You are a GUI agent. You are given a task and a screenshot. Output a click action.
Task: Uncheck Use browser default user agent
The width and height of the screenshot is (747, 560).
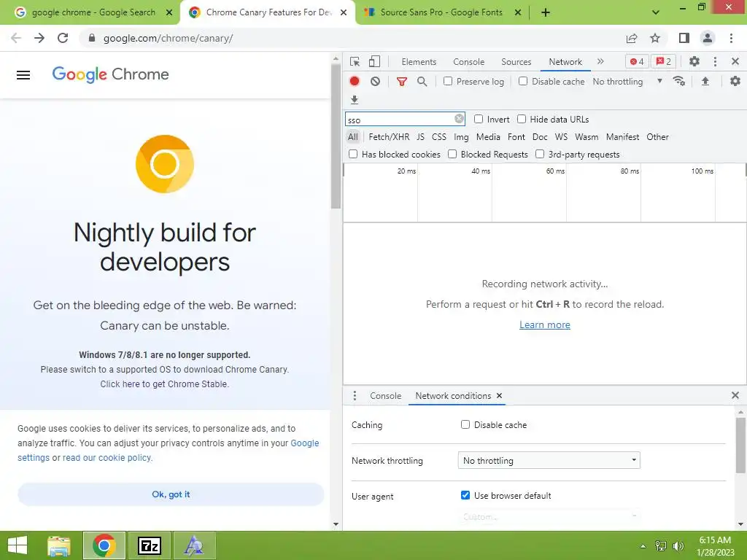[465, 495]
